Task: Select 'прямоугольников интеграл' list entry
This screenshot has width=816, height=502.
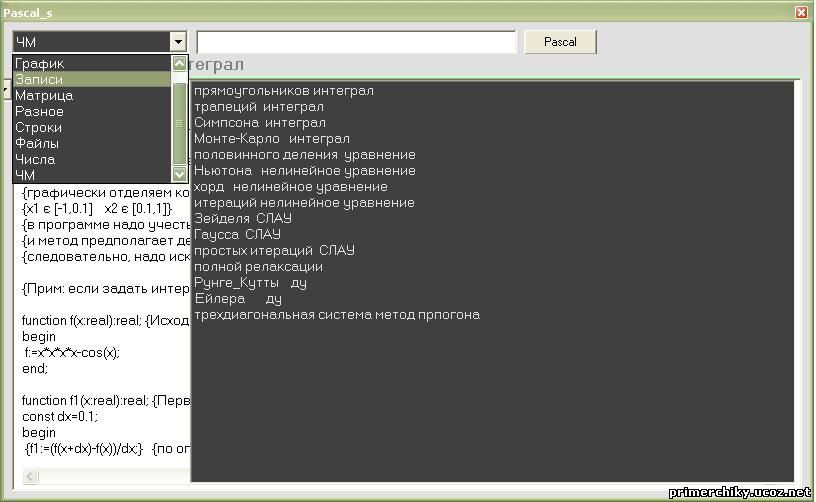Action: (284, 91)
